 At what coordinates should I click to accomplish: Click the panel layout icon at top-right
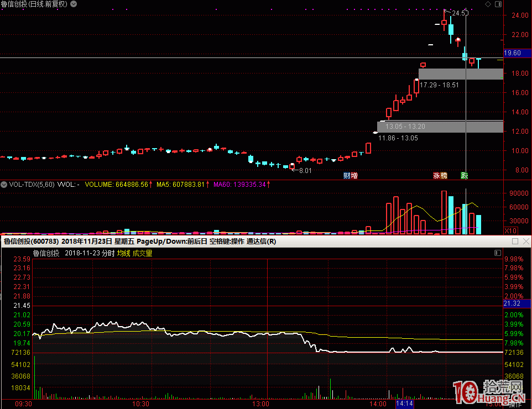point(497,4)
